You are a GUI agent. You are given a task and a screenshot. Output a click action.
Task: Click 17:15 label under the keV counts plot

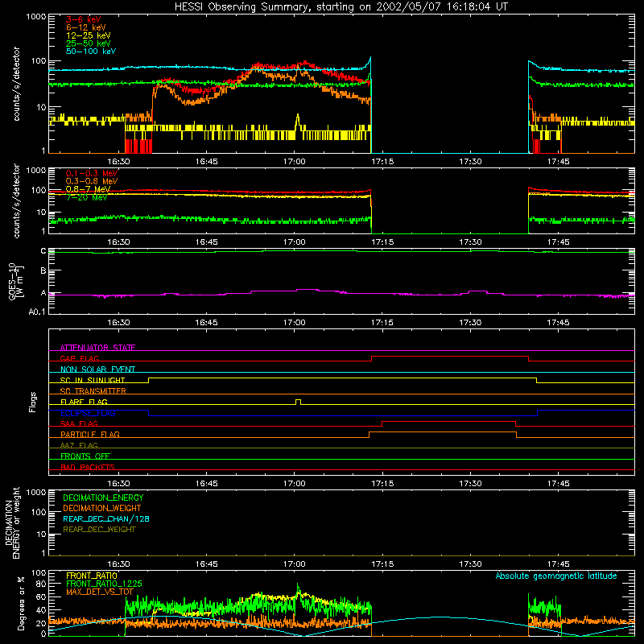pyautogui.click(x=382, y=162)
